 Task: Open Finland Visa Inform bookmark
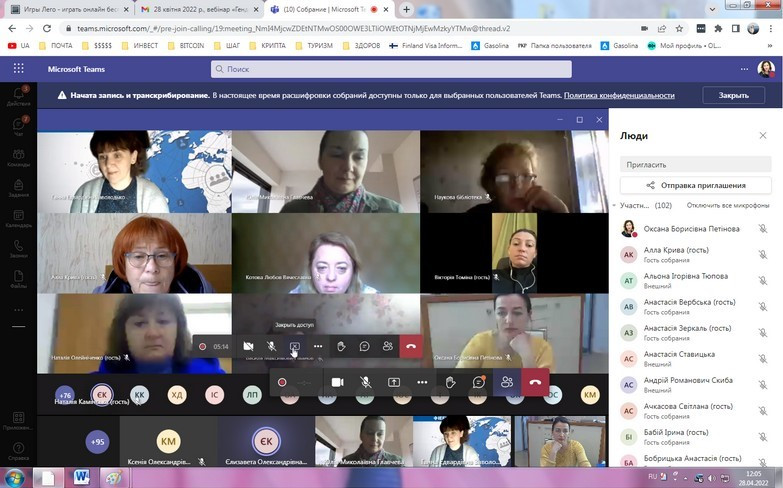[x=426, y=45]
